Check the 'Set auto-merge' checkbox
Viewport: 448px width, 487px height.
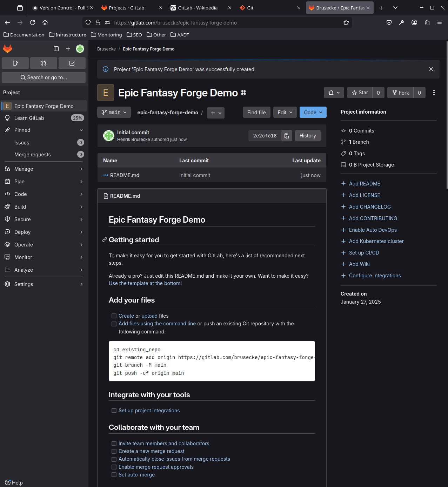114,475
